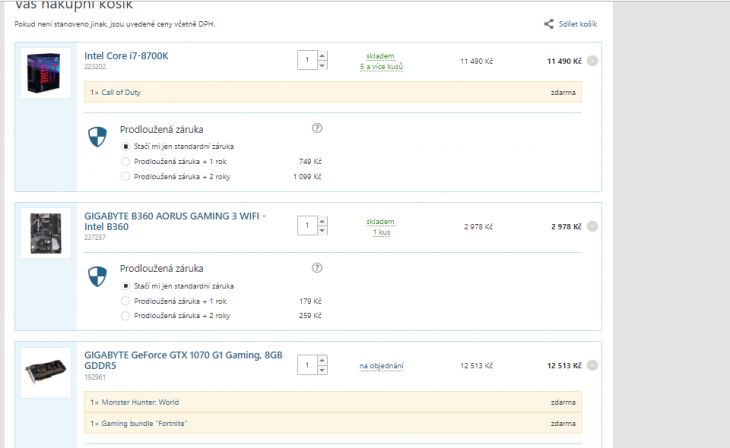Screen dimensions: 730x448
Task: Remove GIGABYTE B360 AORUS motherboard from cart
Action: coord(592,226)
